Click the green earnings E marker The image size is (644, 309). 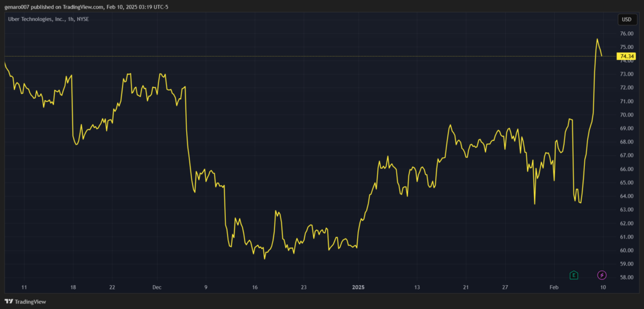pyautogui.click(x=574, y=275)
